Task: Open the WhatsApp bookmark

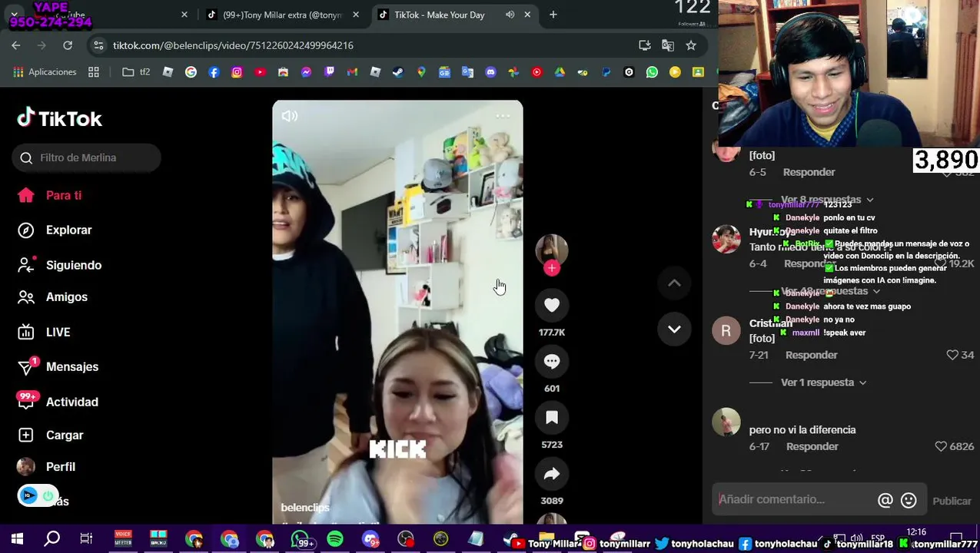Action: coord(652,71)
